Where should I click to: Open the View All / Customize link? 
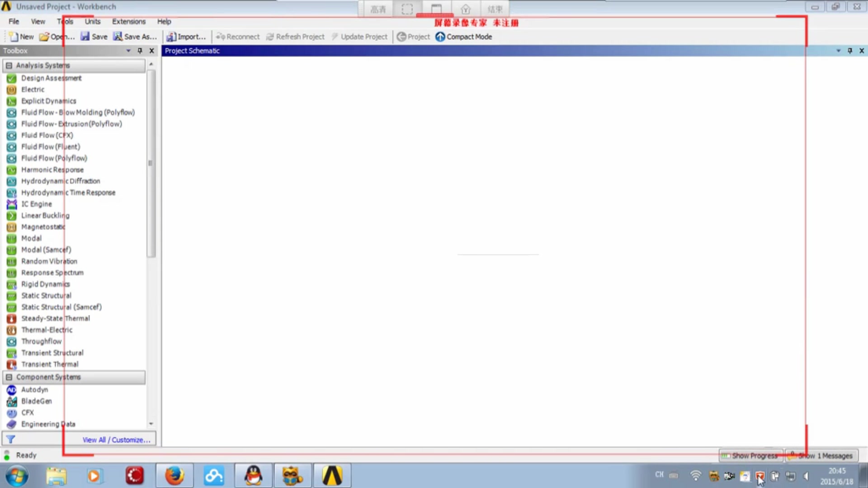[116, 440]
